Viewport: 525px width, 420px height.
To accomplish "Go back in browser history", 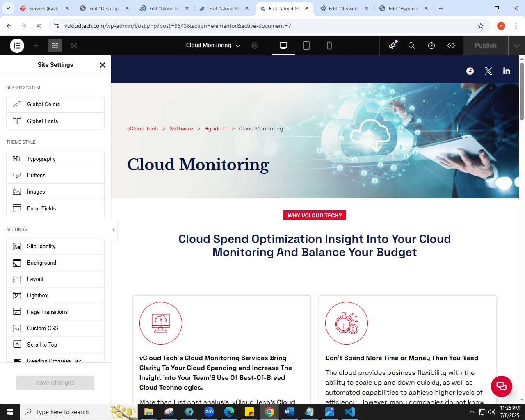I will [9, 26].
